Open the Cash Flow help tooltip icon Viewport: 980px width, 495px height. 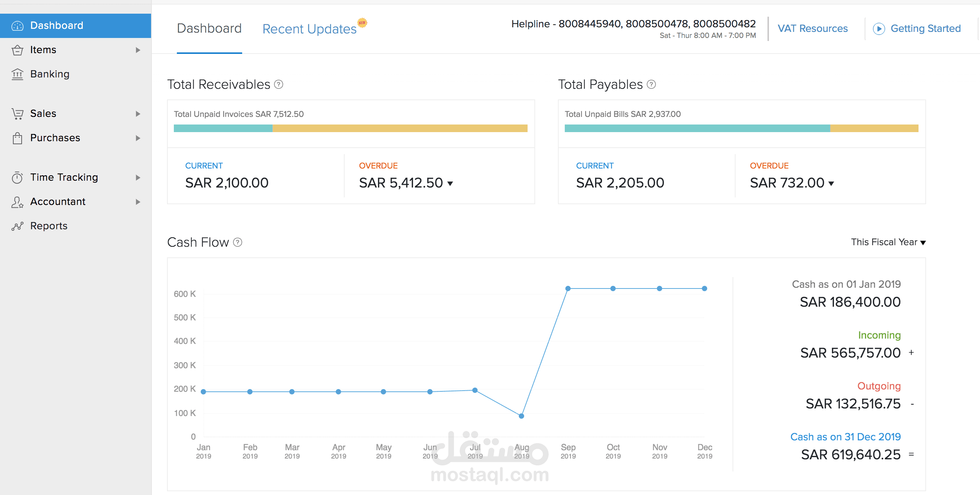tap(237, 242)
